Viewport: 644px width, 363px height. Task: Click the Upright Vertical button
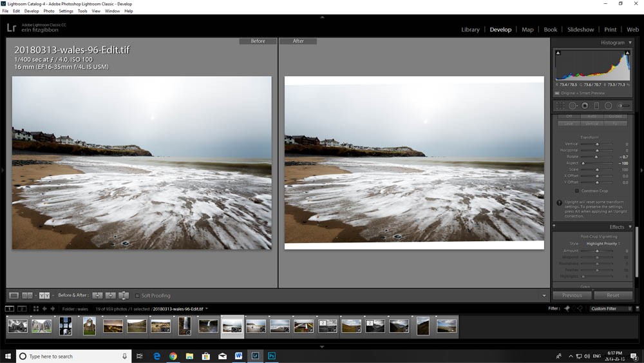(592, 123)
